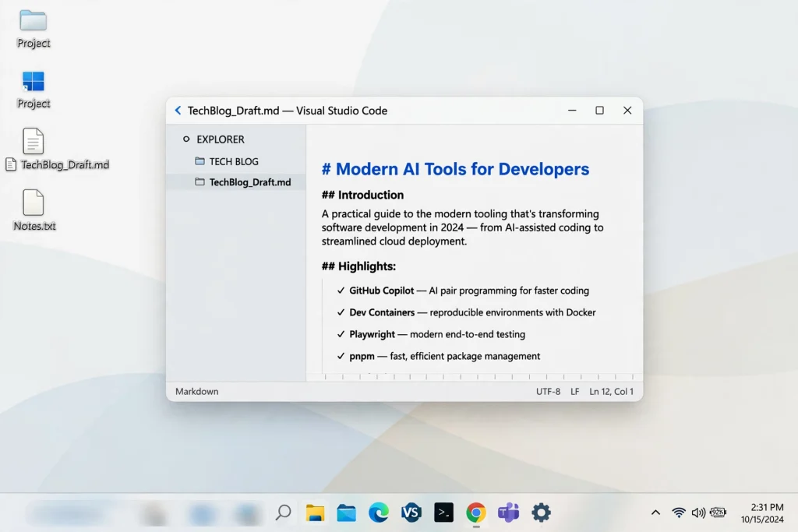Click the introduction paragraph about modern tooling
Image resolution: width=798 pixels, height=532 pixels.
click(463, 227)
